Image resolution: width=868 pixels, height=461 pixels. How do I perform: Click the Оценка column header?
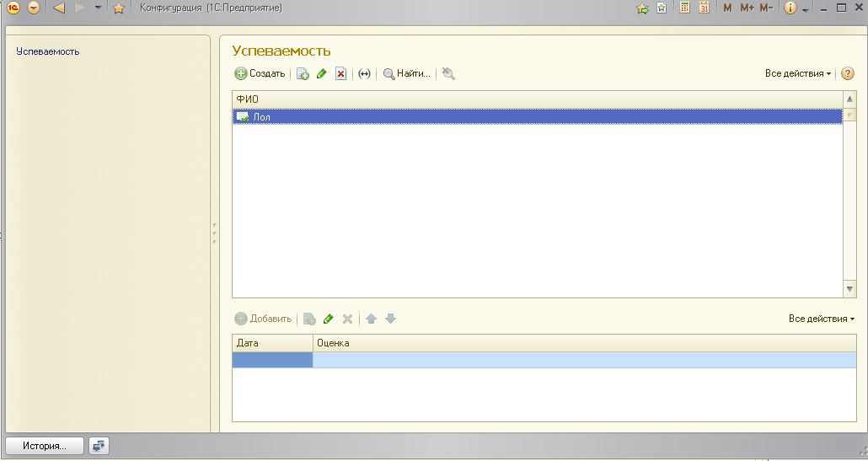click(x=585, y=343)
